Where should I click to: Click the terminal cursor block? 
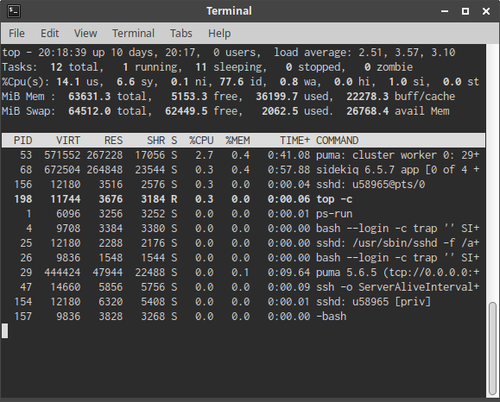[5, 331]
